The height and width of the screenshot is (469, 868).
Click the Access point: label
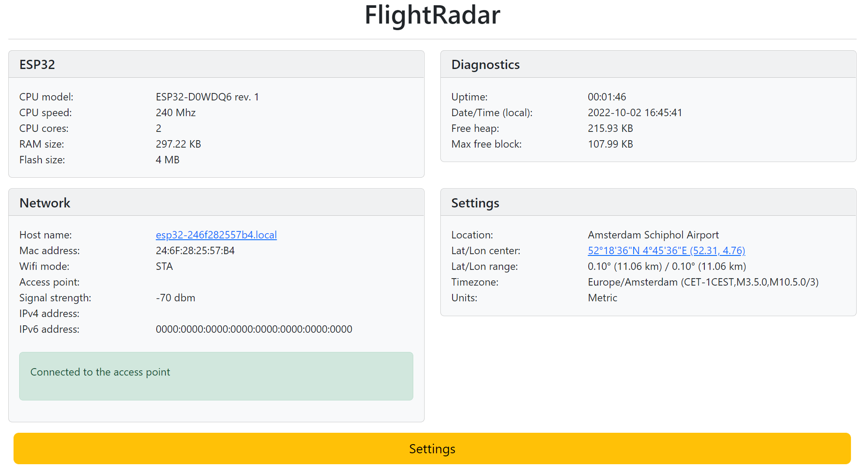[x=49, y=282]
